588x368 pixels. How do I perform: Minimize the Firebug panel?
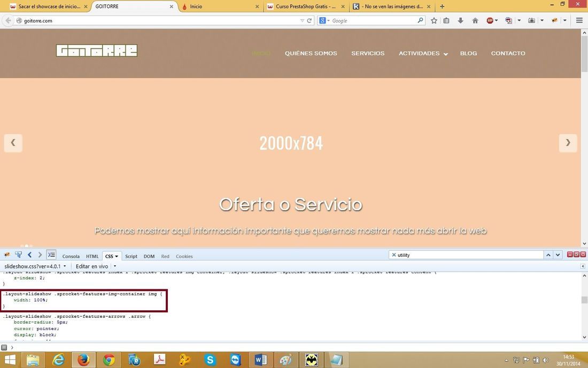(570, 254)
